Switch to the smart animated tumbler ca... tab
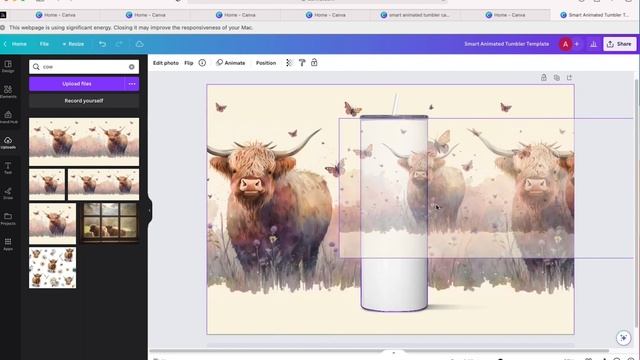The width and height of the screenshot is (640, 360). coord(415,15)
